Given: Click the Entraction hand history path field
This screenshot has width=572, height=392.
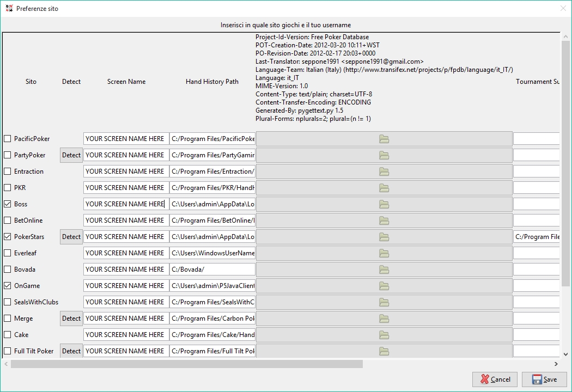Looking at the screenshot, I should point(212,171).
